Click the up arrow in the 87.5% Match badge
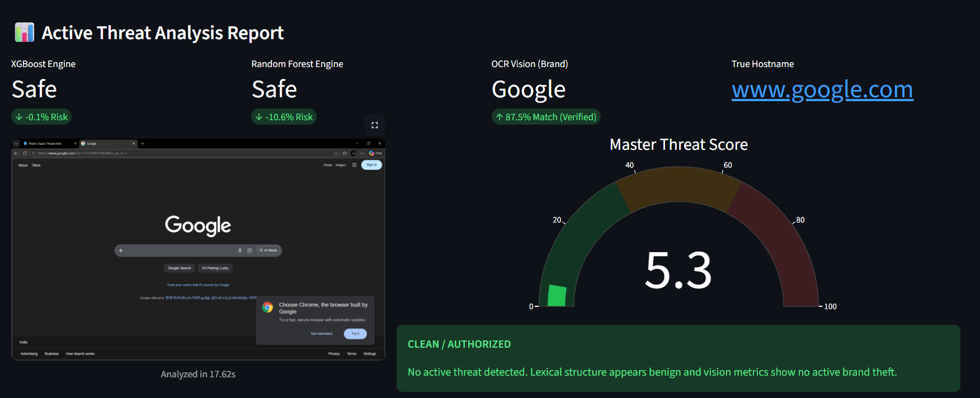 tap(500, 117)
